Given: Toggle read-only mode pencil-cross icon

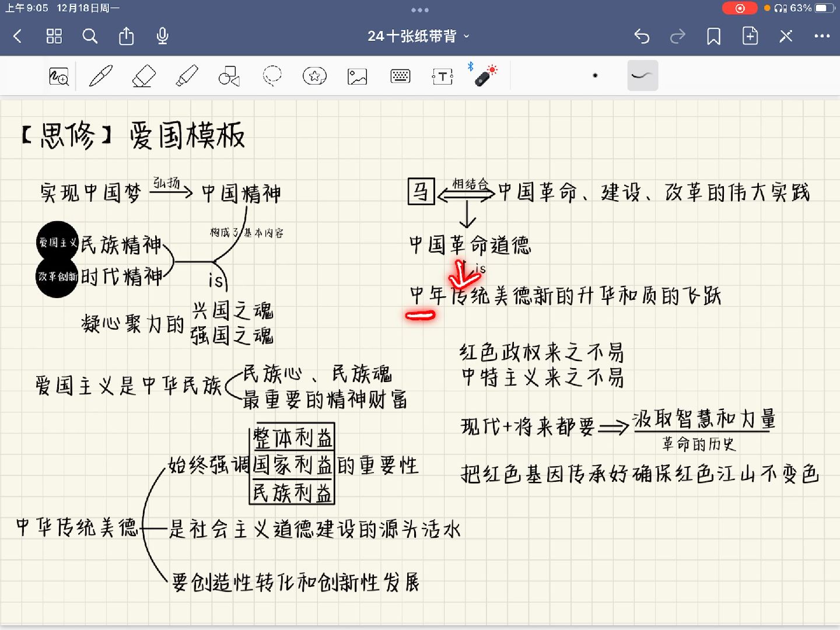Looking at the screenshot, I should click(786, 36).
